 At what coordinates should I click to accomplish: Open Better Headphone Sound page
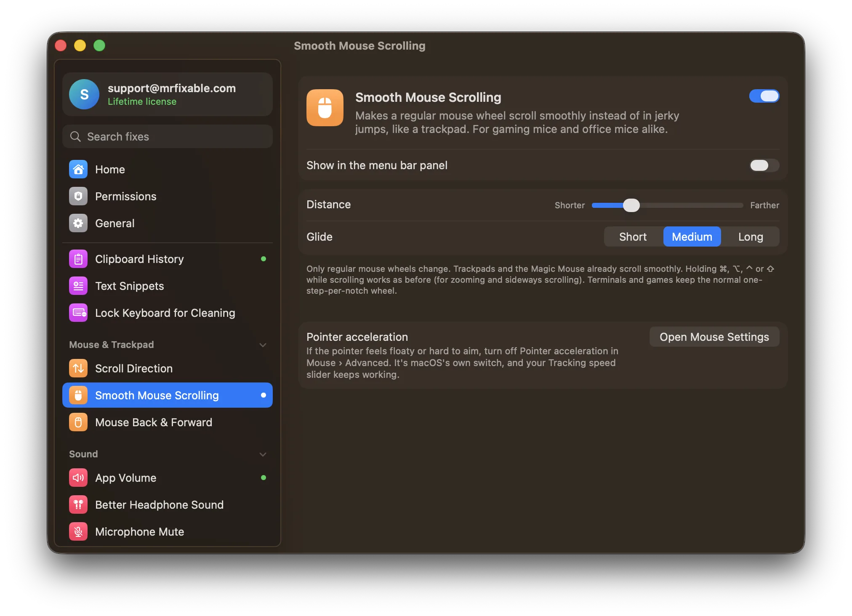(168, 505)
